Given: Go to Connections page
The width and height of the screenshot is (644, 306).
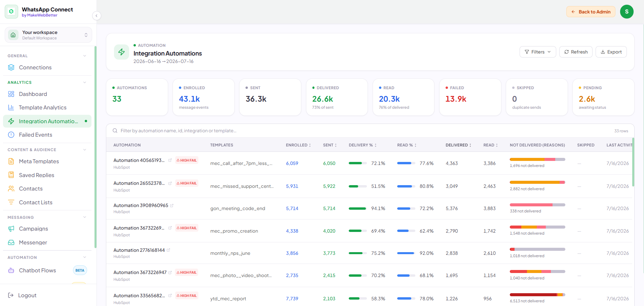Looking at the screenshot, I should point(47,67).
